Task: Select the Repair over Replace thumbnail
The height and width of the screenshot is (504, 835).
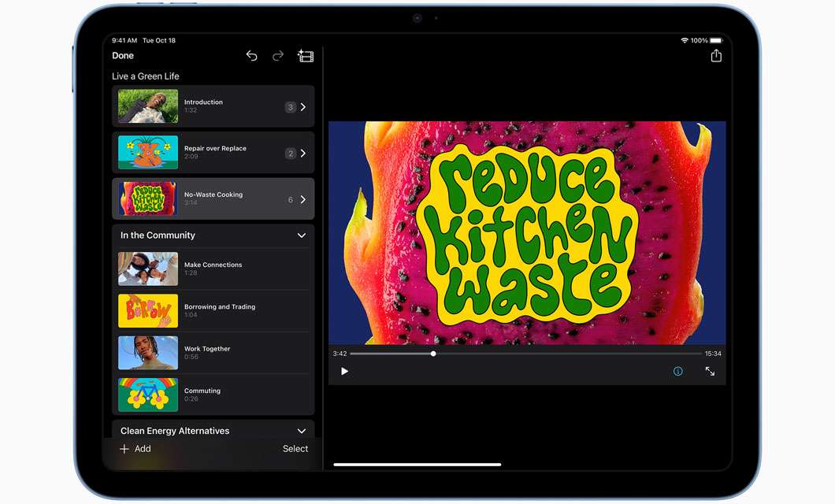Action: coord(148,153)
